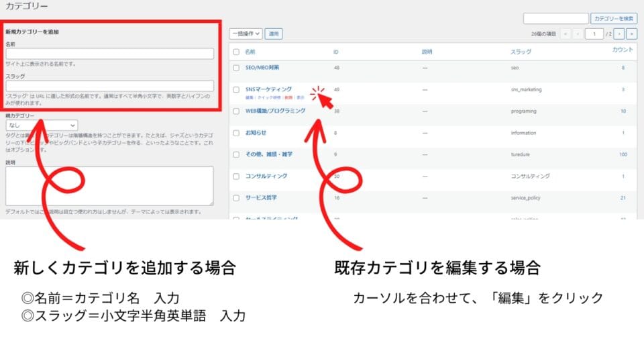Toggle the select-all checkbox in table header
Screen dimensions: 644x353
(x=236, y=52)
